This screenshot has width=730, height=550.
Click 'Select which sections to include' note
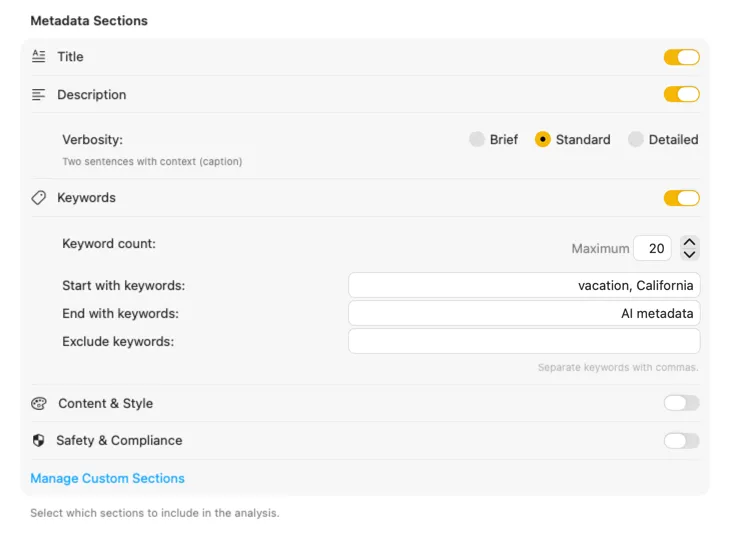[x=155, y=513]
